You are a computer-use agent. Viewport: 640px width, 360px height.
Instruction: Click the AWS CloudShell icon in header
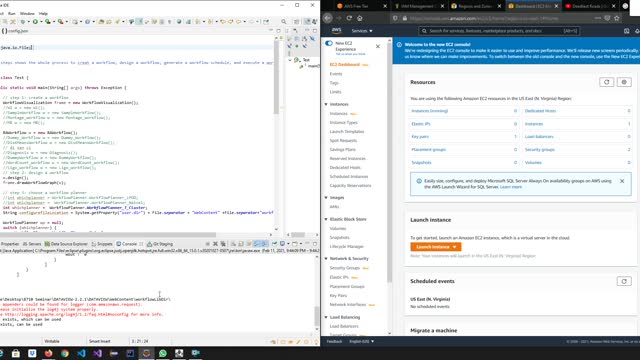[x=627, y=31]
